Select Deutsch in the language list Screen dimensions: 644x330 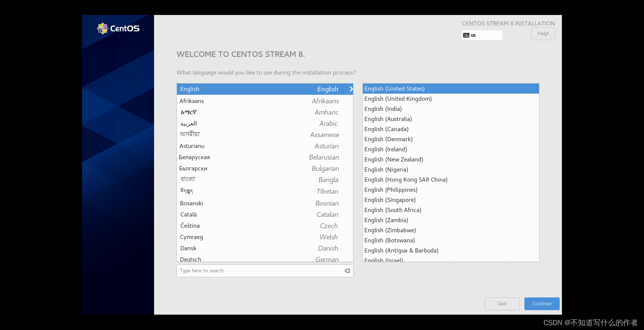265,258
